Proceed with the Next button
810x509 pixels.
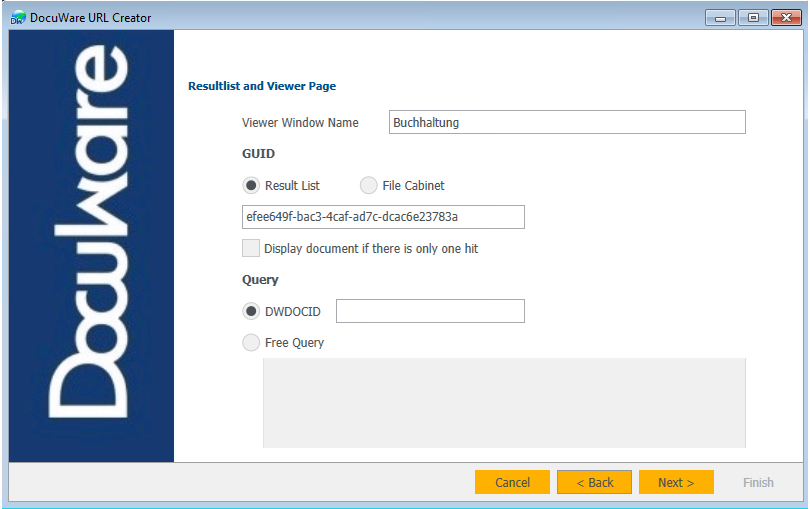pos(676,482)
